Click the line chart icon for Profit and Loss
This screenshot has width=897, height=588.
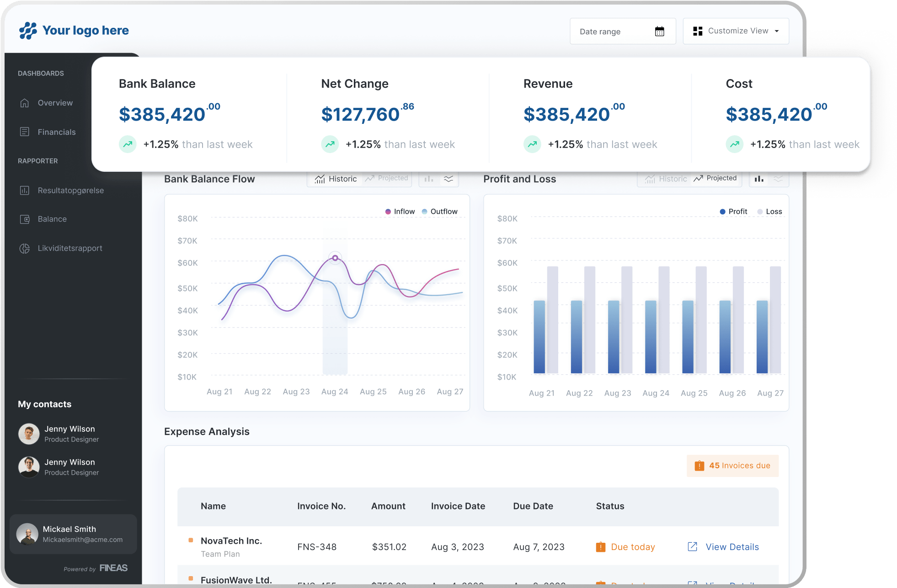pyautogui.click(x=778, y=179)
